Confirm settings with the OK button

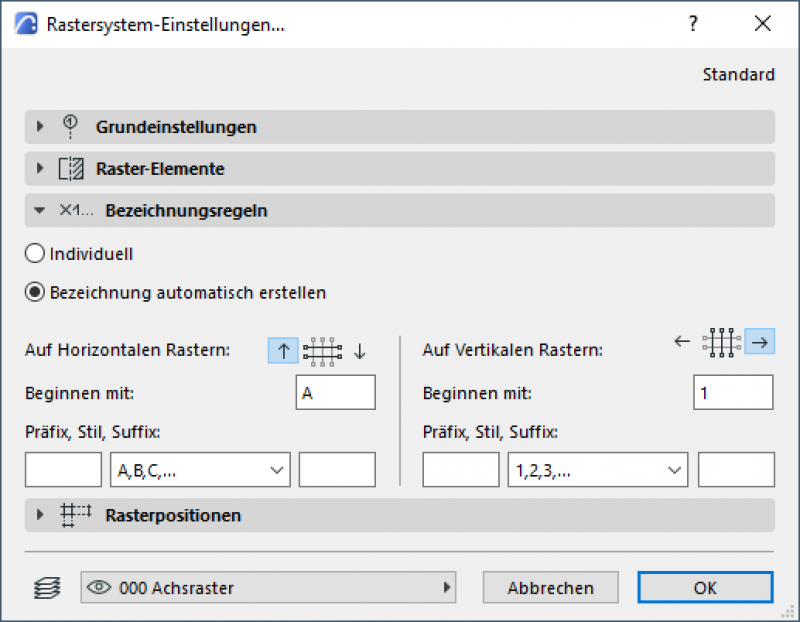(x=705, y=588)
